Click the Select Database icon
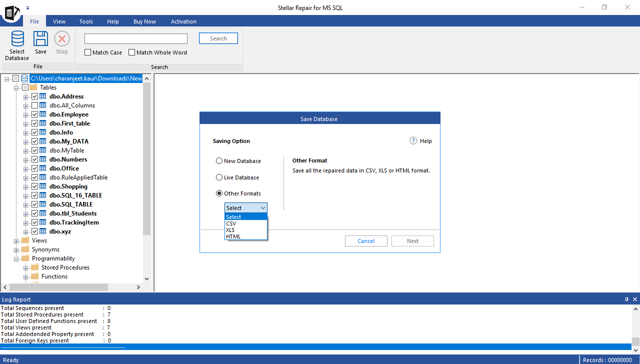This screenshot has width=640, height=364. pyautogui.click(x=17, y=39)
